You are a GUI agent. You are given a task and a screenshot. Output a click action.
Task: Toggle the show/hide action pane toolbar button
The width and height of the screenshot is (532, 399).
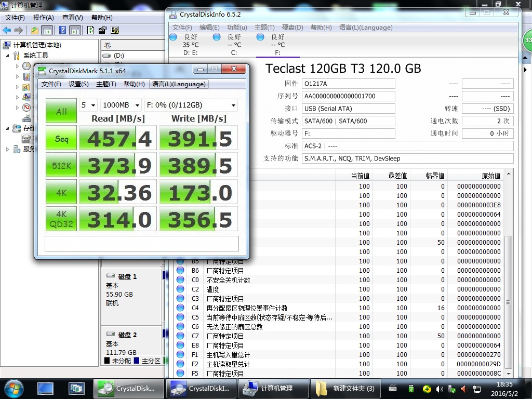tap(75, 30)
